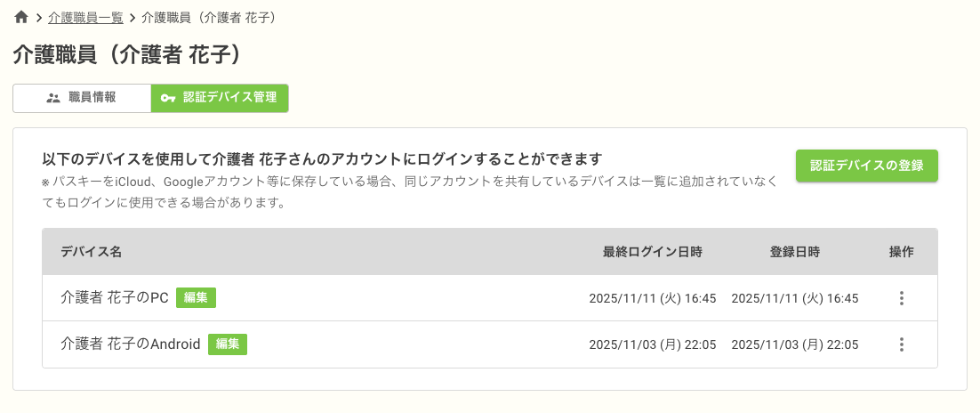Click the people icon on 職員情報 tab
The image size is (980, 413).
[52, 98]
